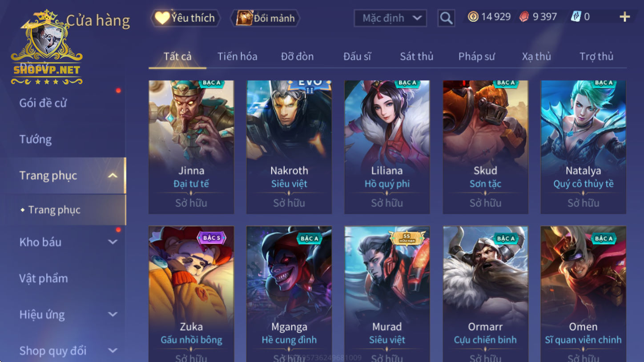Select the Zuka Gấu nhồi bông skin
This screenshot has height=362, width=644.
pos(191,294)
